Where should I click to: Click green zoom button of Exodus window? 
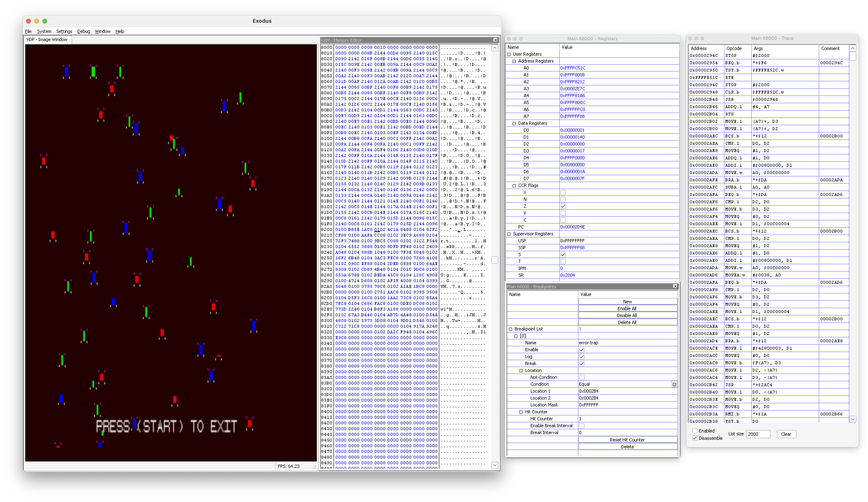[x=45, y=21]
